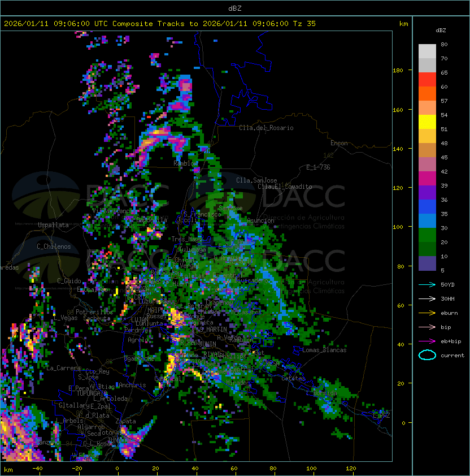Pick the magenta swatch between 42 and 39
The image size is (470, 476).
click(x=427, y=179)
